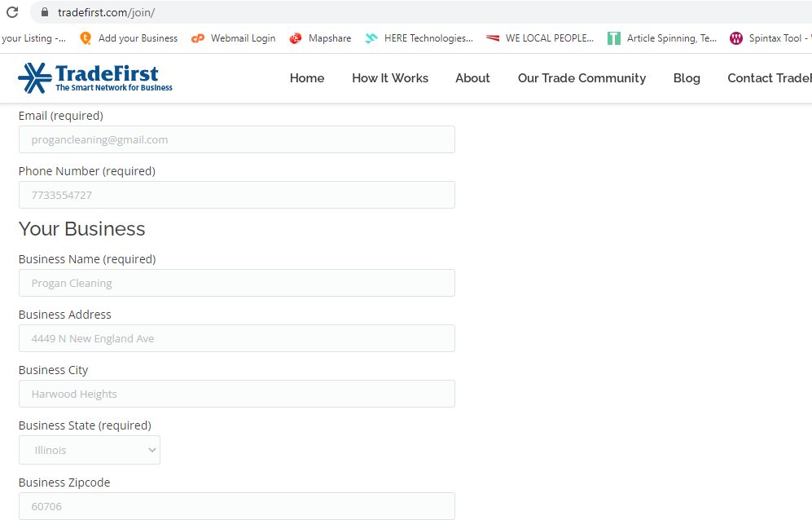Open the WE LOCAL PEOPLE bookmark
The width and height of the screenshot is (812, 520).
540,38
